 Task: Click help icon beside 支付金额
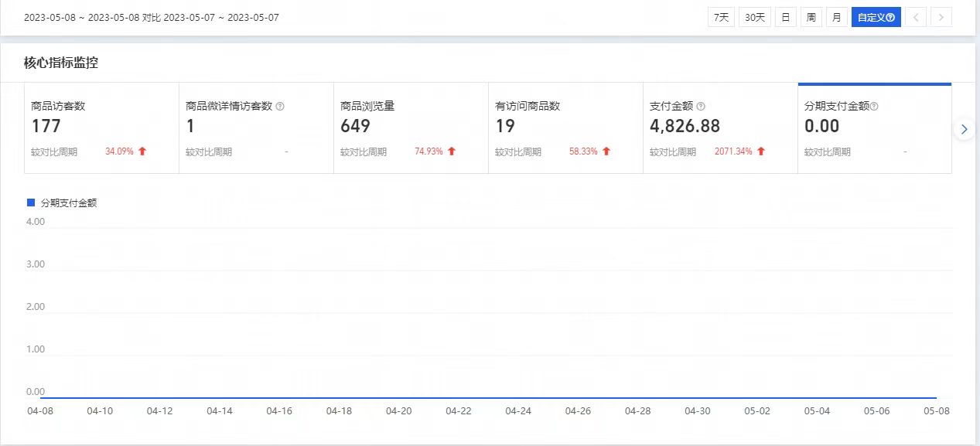coord(701,107)
